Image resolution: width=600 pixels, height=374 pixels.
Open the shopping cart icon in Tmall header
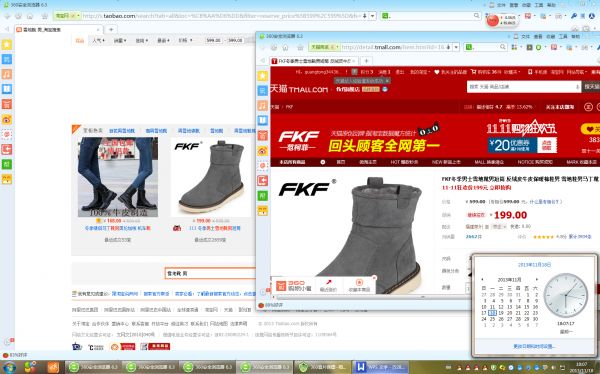point(473,72)
